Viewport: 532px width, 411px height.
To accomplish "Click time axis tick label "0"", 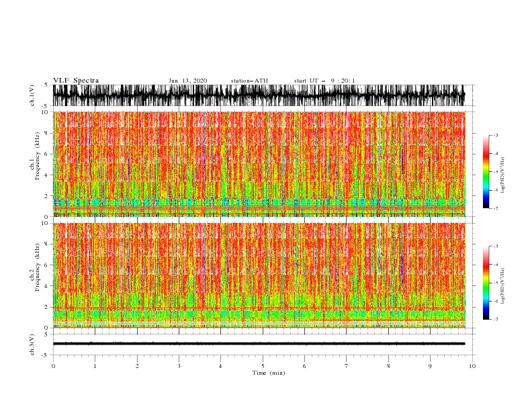I will (53, 366).
